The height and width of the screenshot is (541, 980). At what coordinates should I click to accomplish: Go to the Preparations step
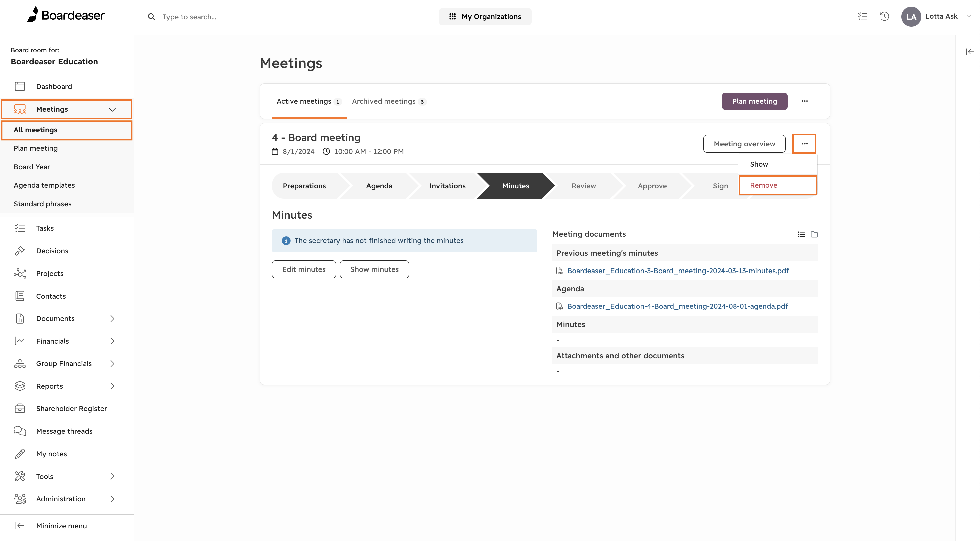(304, 186)
